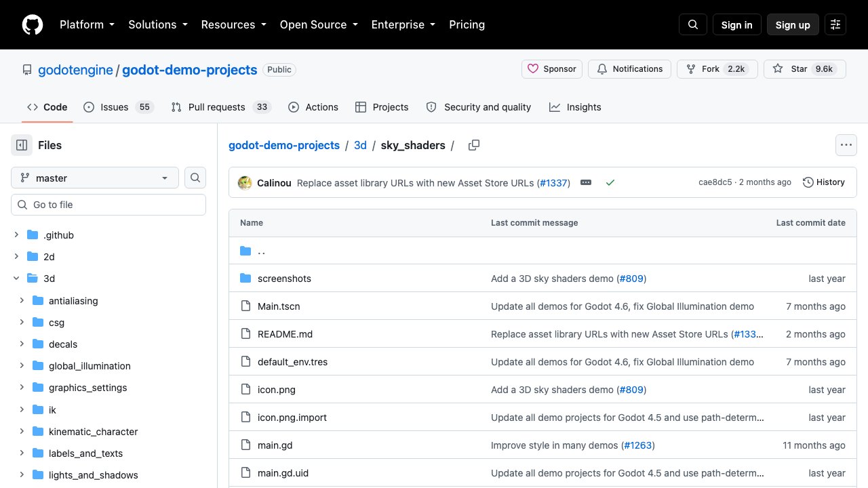
Task: Switch to the Code tab
Action: (x=47, y=107)
